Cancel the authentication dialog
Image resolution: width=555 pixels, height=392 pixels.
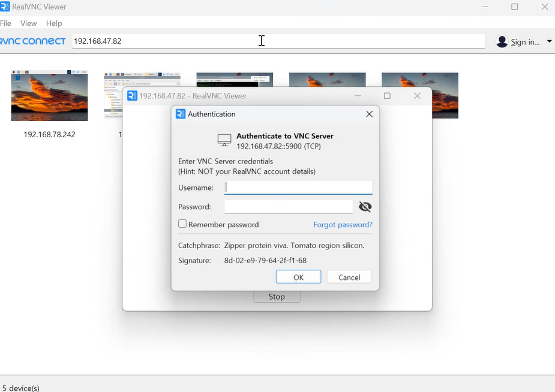coord(349,277)
